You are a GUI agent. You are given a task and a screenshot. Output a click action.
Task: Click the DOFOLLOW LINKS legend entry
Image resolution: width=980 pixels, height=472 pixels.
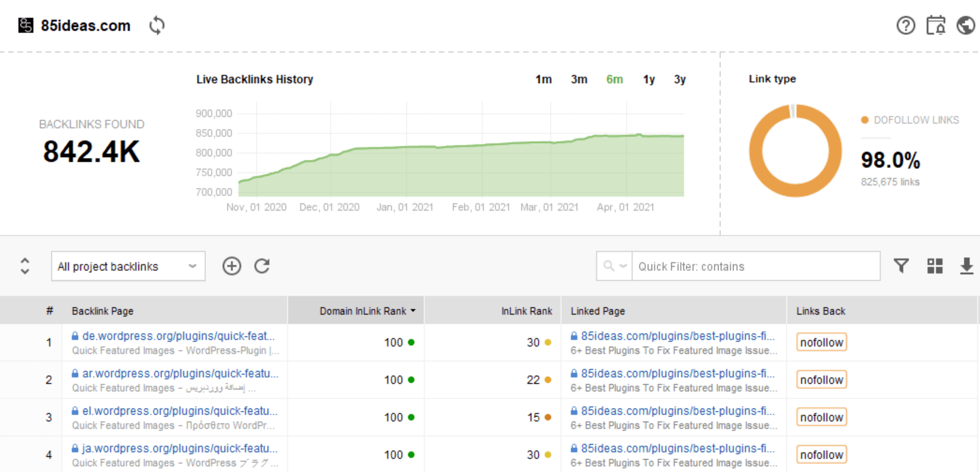coord(910,120)
